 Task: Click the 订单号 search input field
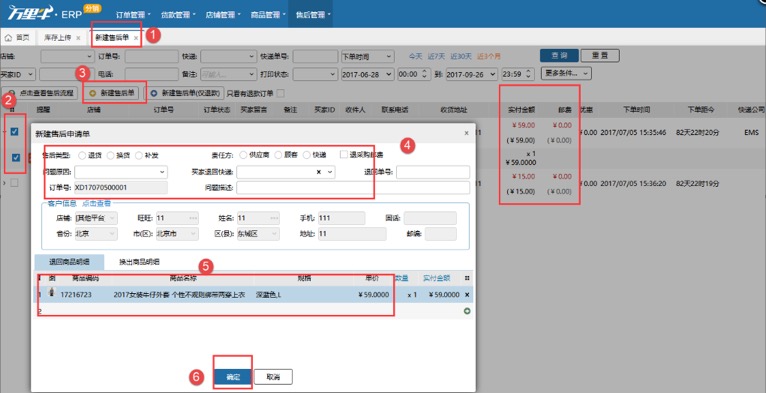(x=151, y=57)
